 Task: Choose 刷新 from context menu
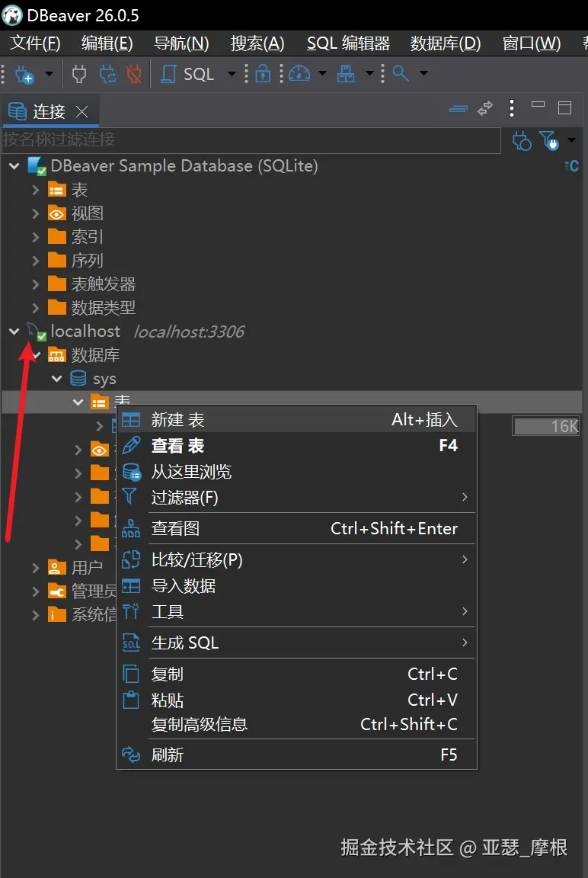296,755
